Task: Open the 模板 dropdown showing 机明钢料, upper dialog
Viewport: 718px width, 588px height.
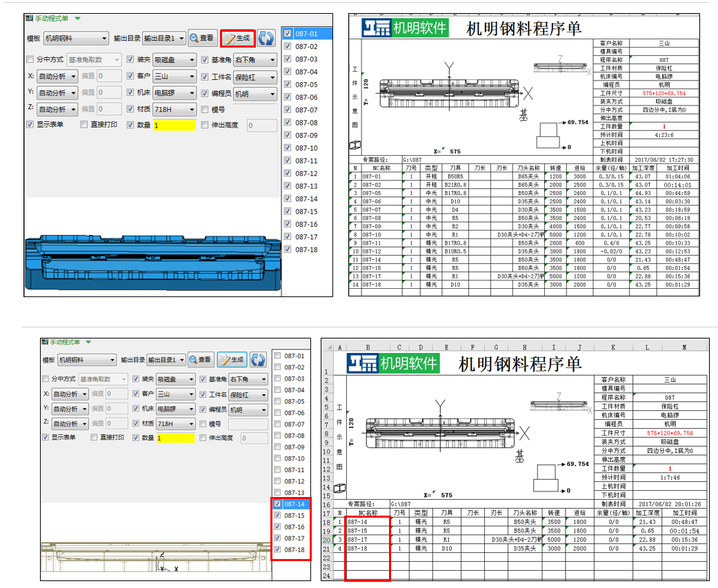Action: pos(76,39)
